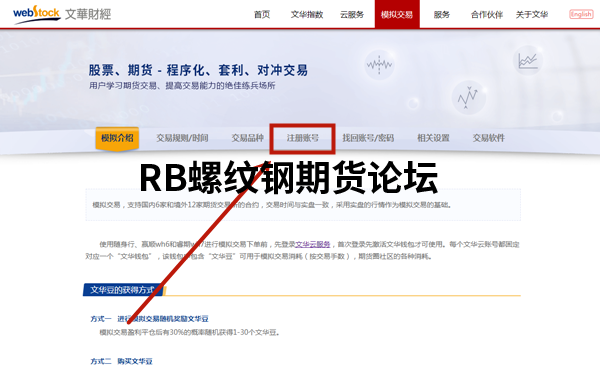Open the webstock 文華財經 logo
Viewport: 600px width, 370px height.
click(62, 15)
